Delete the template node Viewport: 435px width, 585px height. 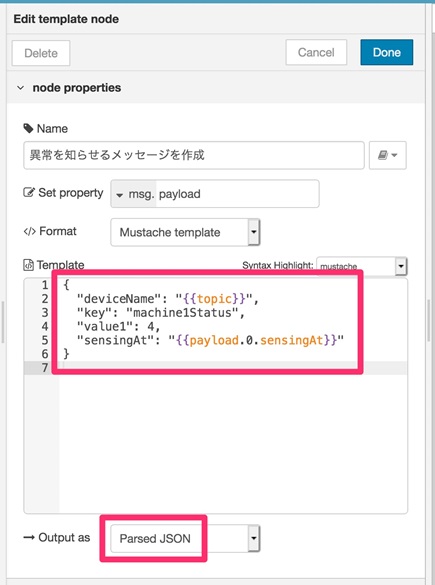click(x=41, y=53)
